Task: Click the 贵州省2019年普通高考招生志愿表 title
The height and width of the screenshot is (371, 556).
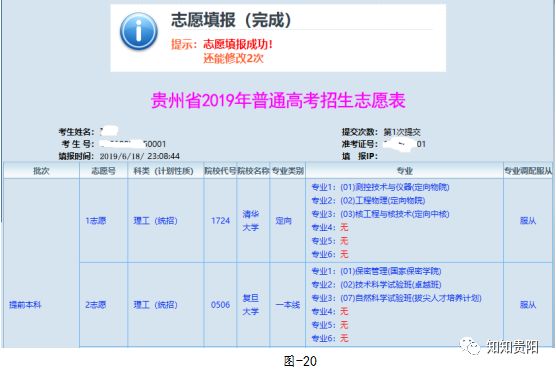Action: click(x=278, y=100)
